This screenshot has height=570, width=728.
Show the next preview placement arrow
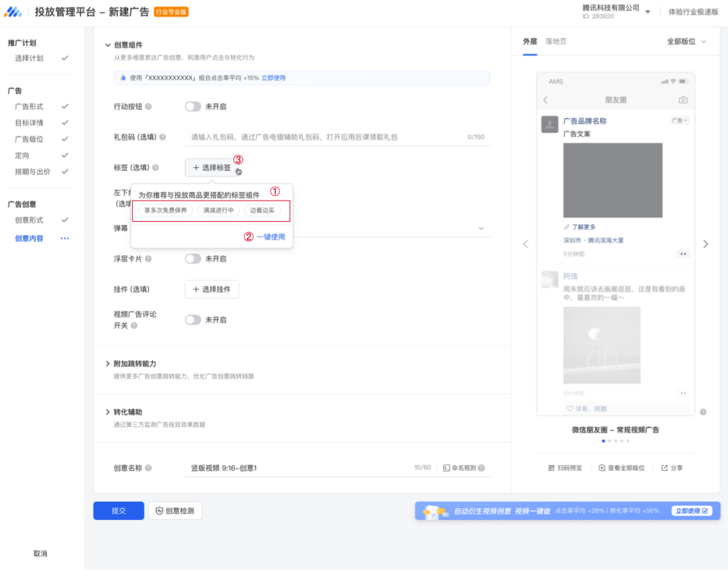706,244
